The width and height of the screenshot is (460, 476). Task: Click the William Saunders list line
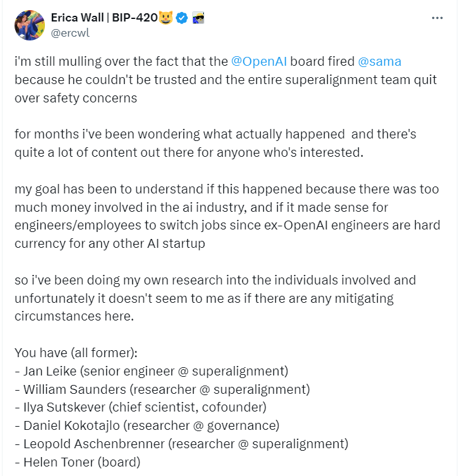[162, 389]
